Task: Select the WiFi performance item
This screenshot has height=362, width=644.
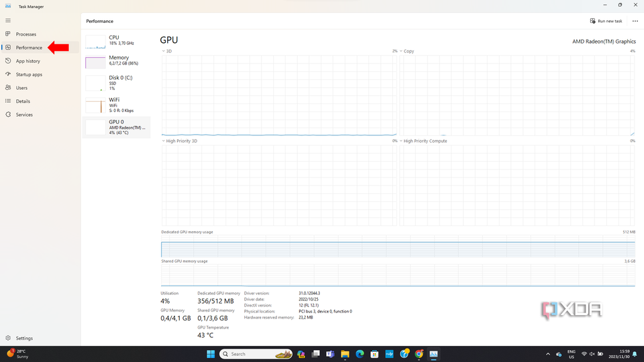Action: pos(117,105)
